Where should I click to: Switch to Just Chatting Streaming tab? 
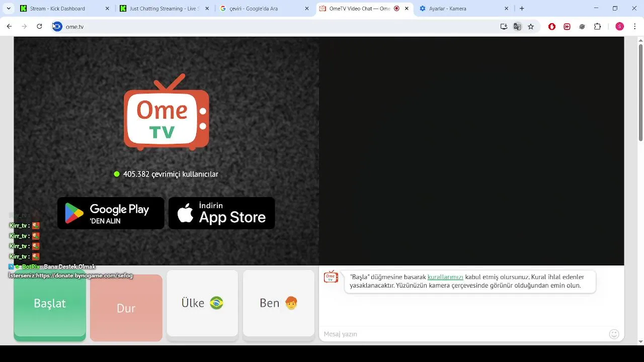(164, 9)
